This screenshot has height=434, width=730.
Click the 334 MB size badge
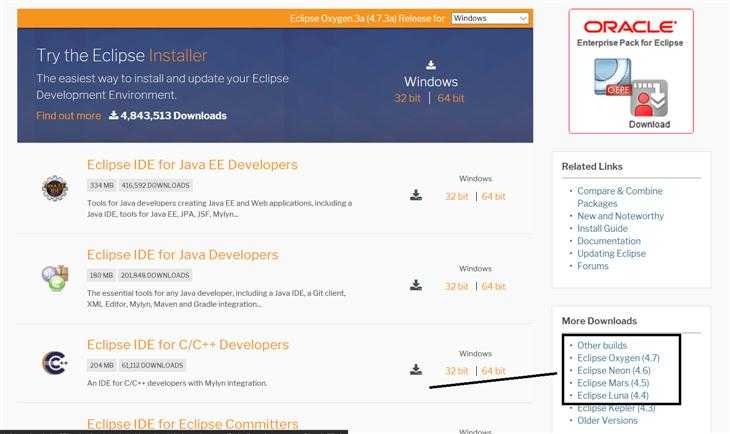point(101,185)
